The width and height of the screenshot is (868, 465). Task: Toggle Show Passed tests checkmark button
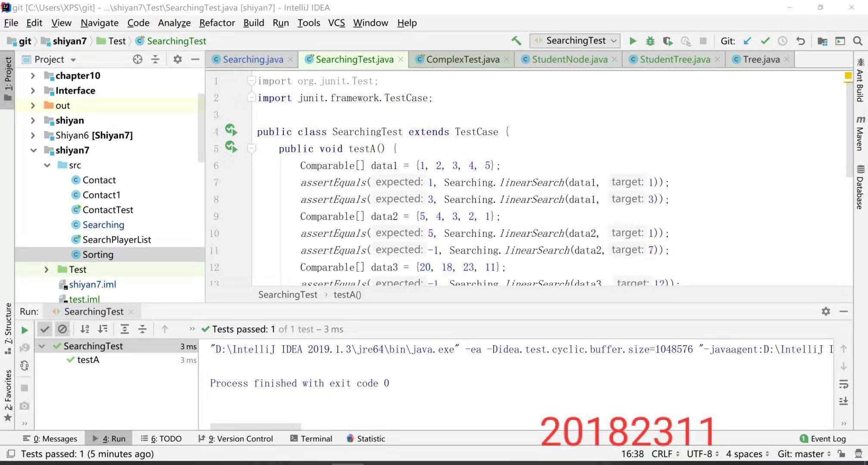point(44,329)
